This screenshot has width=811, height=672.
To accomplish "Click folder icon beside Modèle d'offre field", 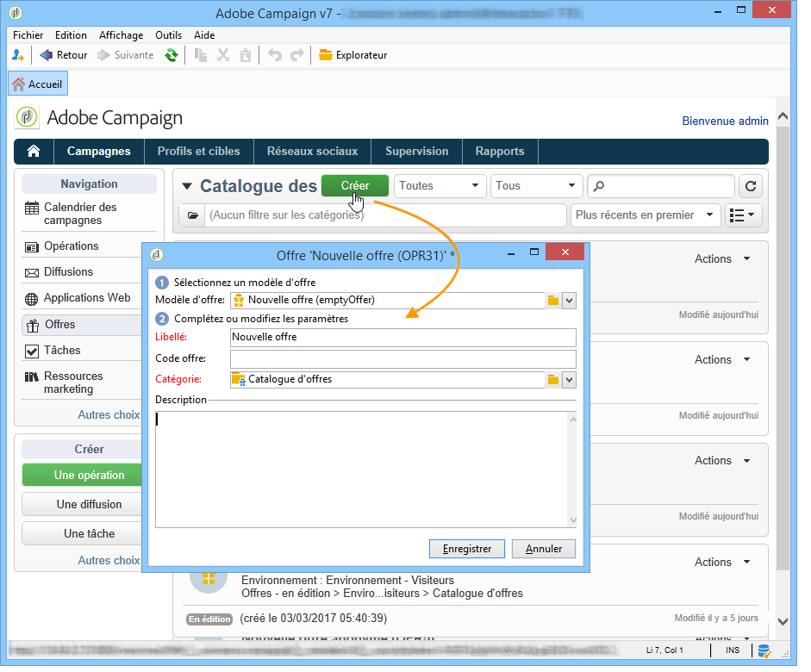I will (553, 301).
